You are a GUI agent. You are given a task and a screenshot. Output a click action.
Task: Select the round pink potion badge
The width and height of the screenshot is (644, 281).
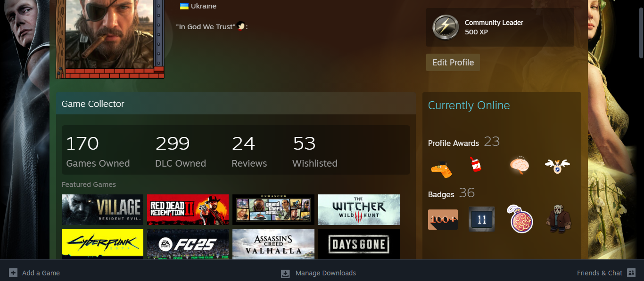(520, 218)
